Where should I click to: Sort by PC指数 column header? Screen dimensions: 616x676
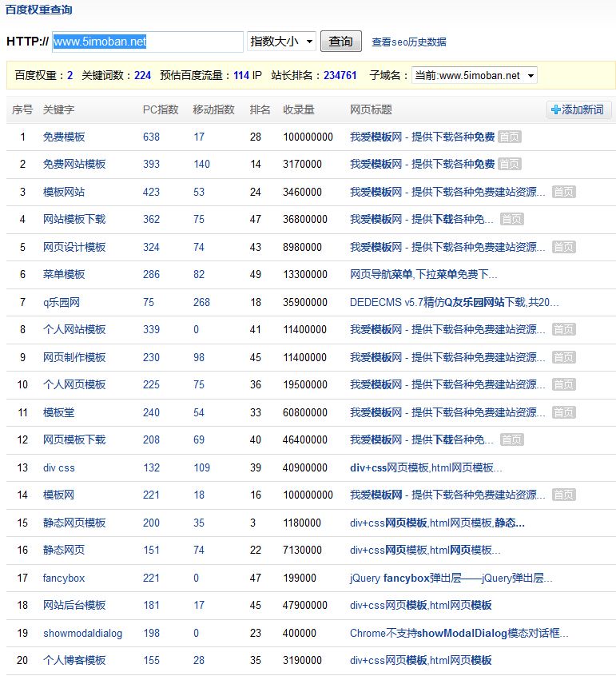(x=161, y=109)
